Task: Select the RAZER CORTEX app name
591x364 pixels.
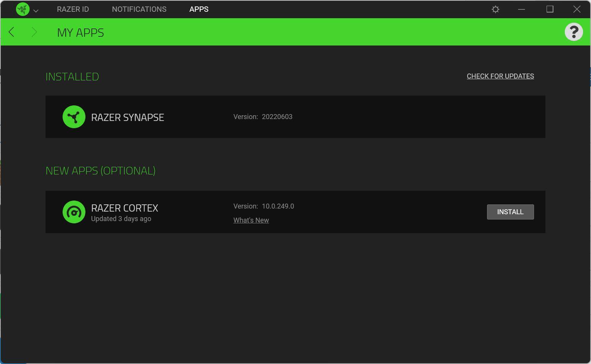Action: click(125, 208)
